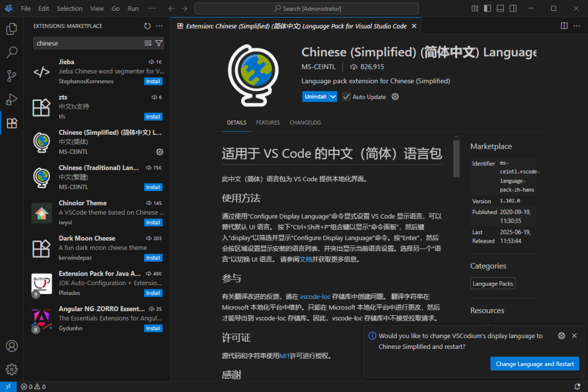The width and height of the screenshot is (588, 392).
Task: Go back with the navigation arrow
Action: 171,8
